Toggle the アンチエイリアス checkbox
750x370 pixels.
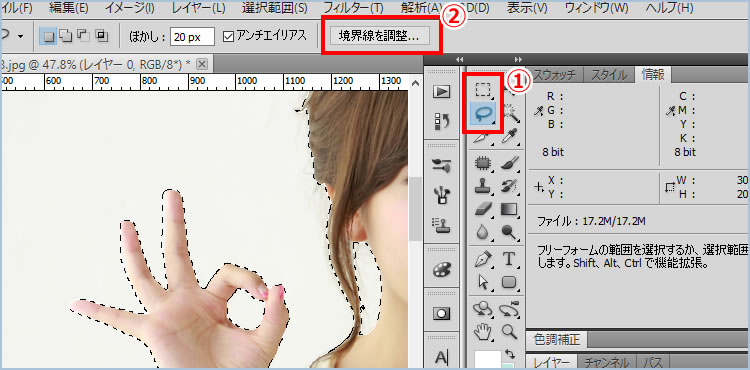click(228, 36)
